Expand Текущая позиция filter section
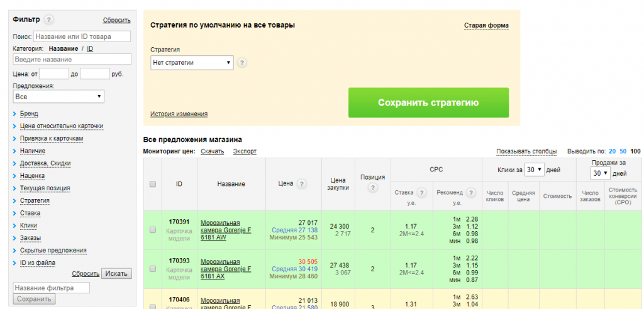 45,188
